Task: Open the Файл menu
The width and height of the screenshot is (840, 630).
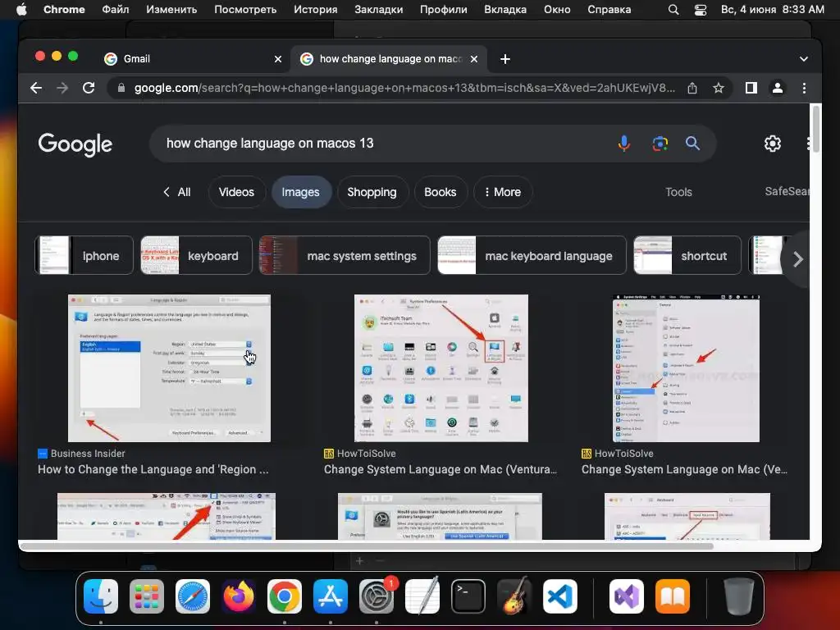Action: [x=115, y=10]
